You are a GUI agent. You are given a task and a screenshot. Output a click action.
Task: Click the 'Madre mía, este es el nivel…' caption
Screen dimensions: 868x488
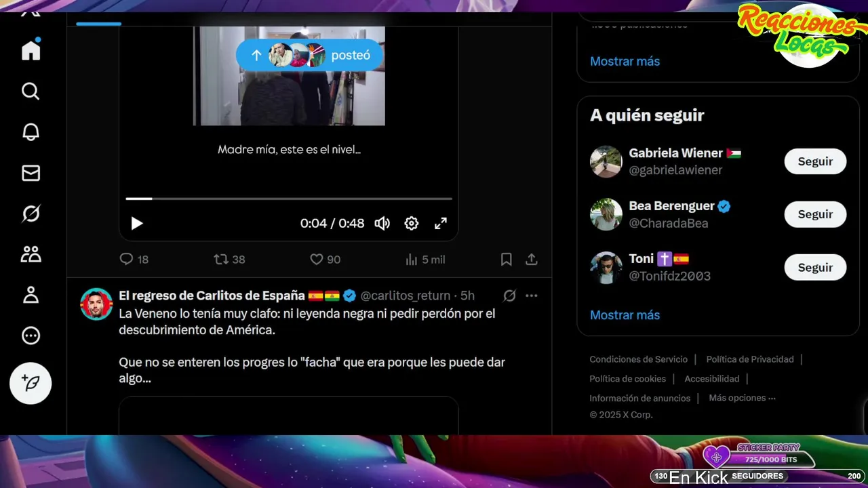[x=289, y=149]
